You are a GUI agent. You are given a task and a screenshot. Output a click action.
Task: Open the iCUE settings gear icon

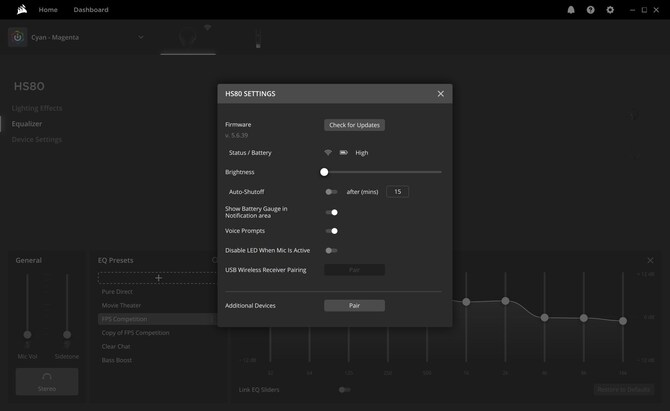[610, 10]
